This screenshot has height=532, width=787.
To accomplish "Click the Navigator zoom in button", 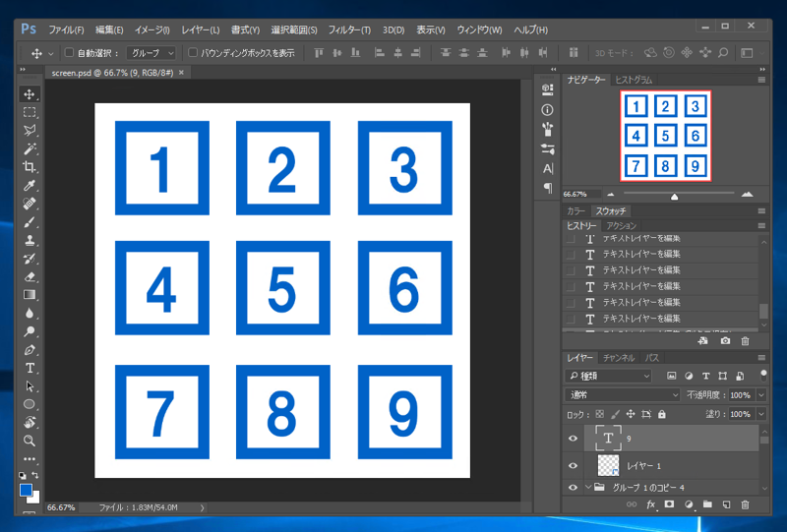I will pyautogui.click(x=748, y=195).
